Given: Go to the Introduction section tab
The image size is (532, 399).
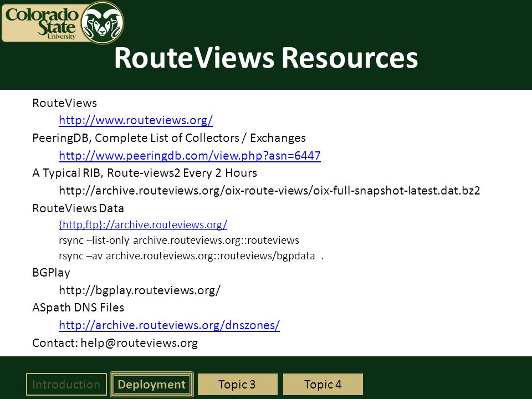Looking at the screenshot, I should [x=66, y=385].
